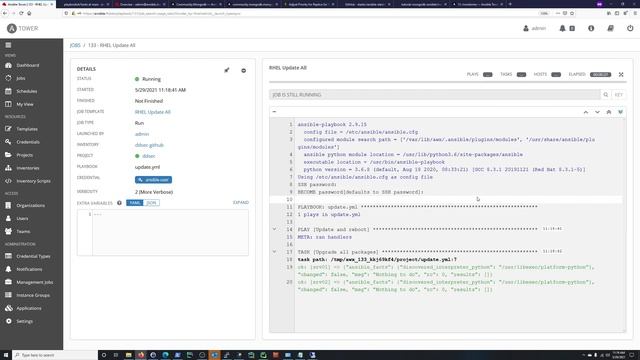
Task: Click the Organizations building icon
Action: tap(8, 206)
